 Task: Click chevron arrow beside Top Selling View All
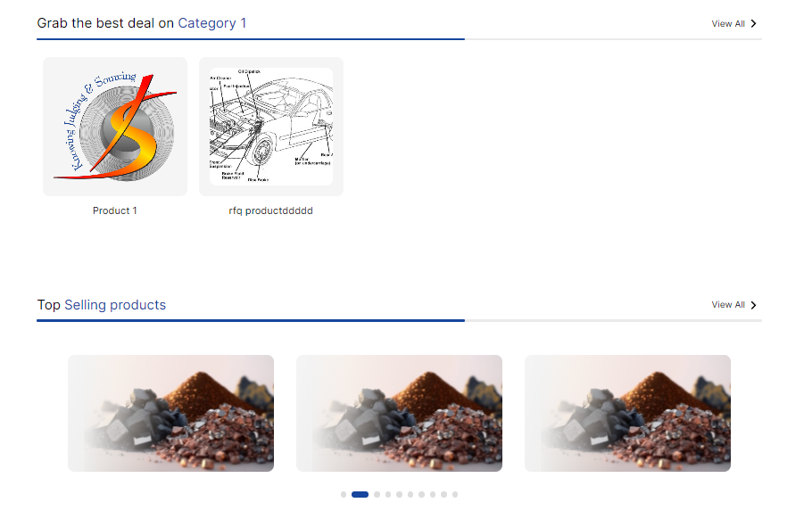(753, 305)
